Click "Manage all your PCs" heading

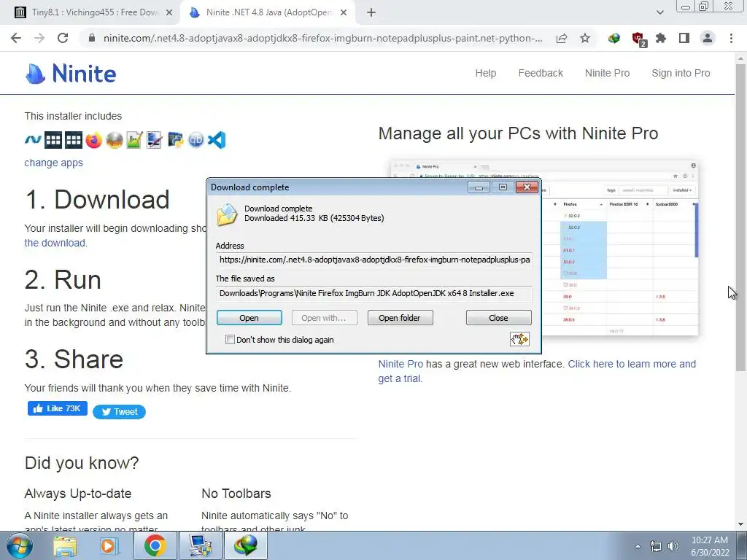tap(519, 133)
